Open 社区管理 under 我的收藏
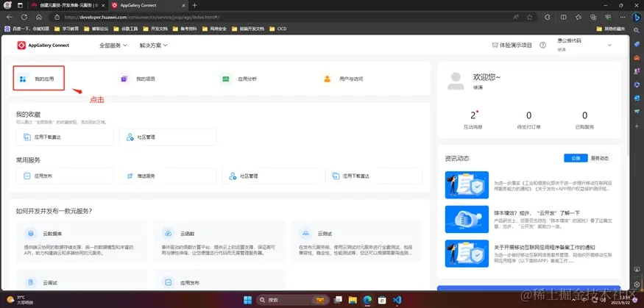This screenshot has width=644, height=308. click(x=168, y=137)
